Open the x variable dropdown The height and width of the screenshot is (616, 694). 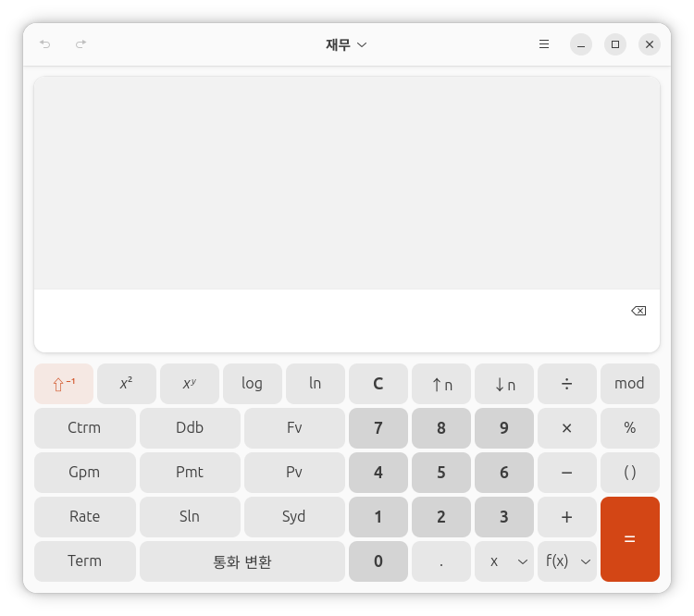(x=503, y=561)
